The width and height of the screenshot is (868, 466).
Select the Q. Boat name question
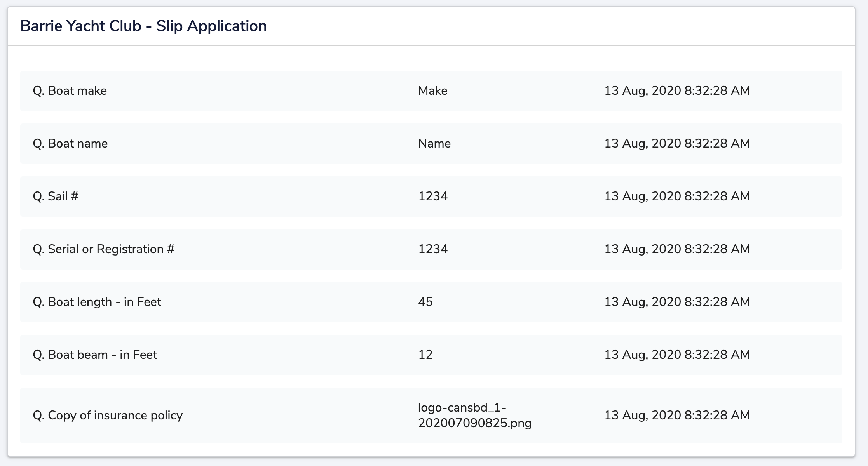click(70, 143)
